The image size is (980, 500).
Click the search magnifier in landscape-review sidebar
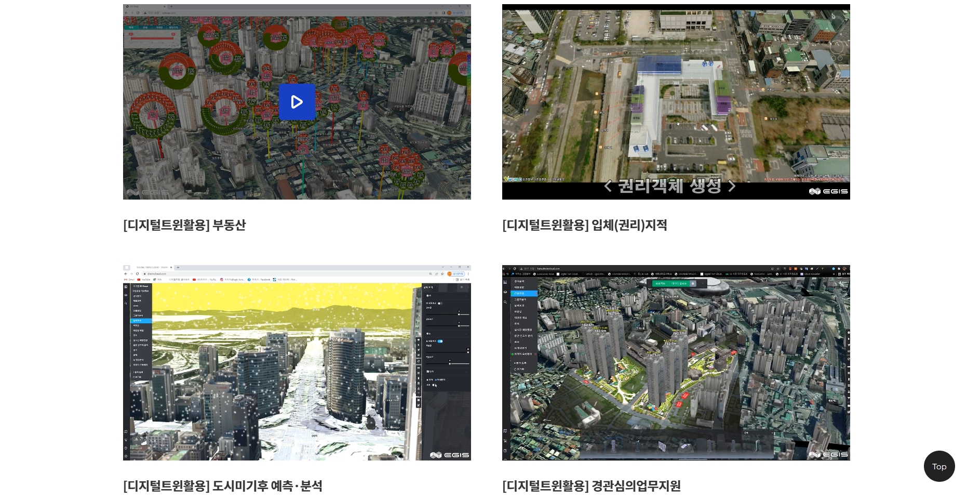(505, 301)
